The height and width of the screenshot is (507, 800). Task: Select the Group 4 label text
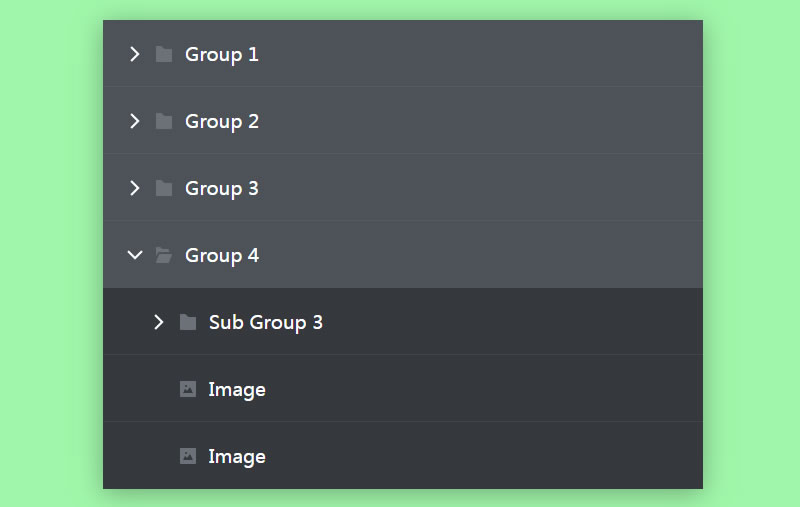coord(222,255)
